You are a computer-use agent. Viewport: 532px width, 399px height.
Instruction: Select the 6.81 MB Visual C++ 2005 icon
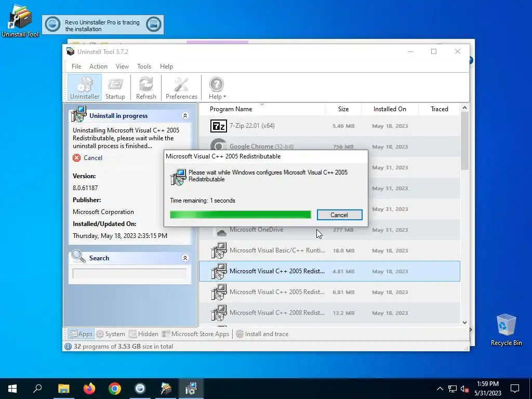point(219,292)
